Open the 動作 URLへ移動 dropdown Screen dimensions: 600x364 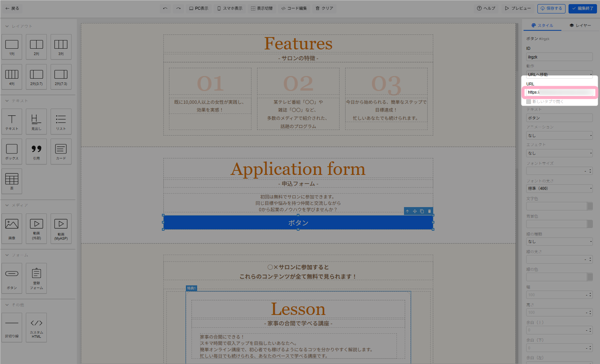559,75
